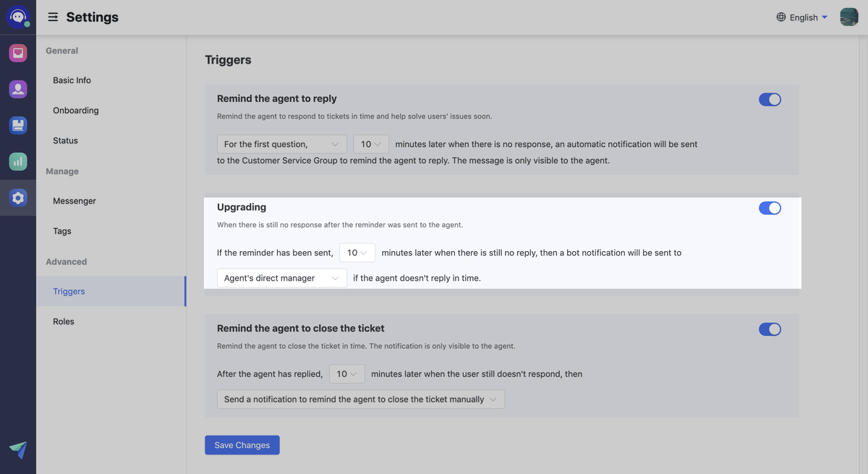Open the blue save disk icon in sidebar
The width and height of the screenshot is (868, 474).
click(18, 125)
